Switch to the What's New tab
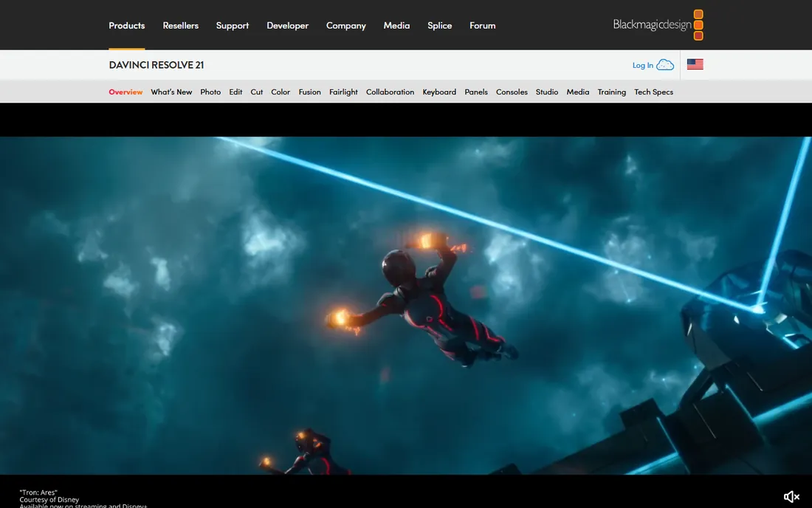 171,92
